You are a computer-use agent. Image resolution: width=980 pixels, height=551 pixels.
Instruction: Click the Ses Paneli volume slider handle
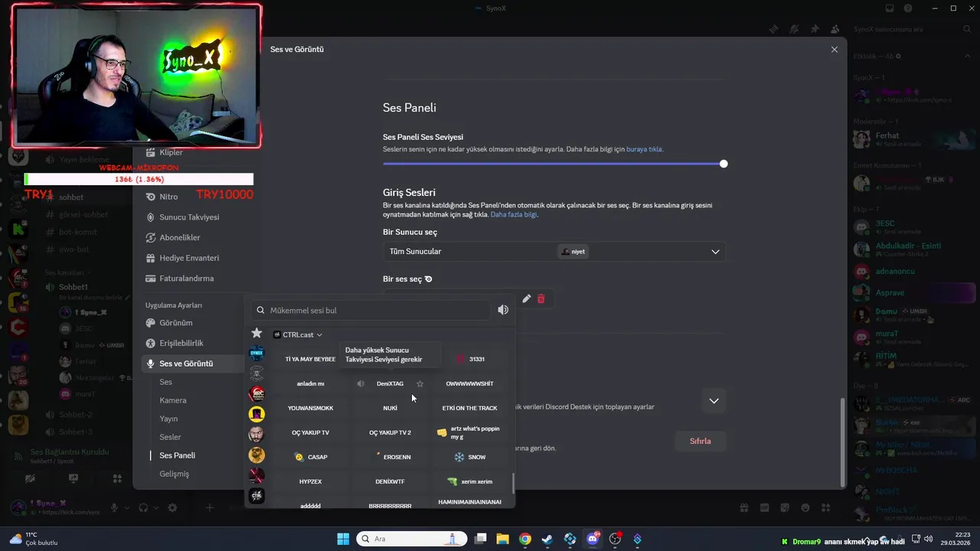point(724,164)
